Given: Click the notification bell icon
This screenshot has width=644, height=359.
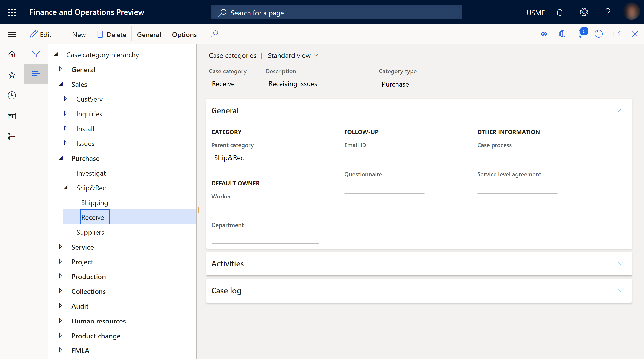Looking at the screenshot, I should pos(560,12).
